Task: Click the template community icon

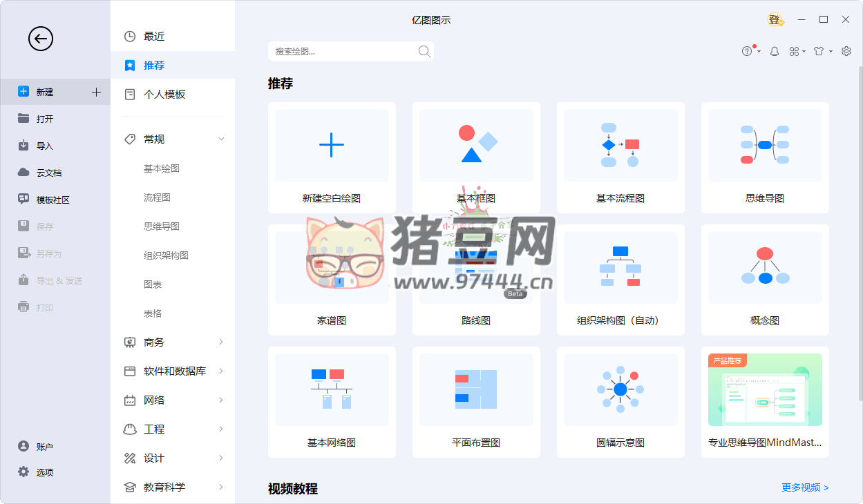Action: point(23,200)
